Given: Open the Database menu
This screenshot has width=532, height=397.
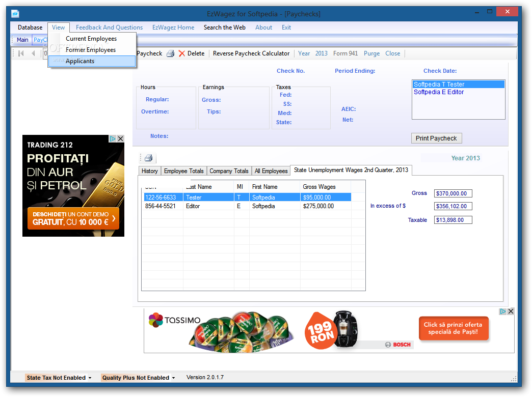Looking at the screenshot, I should click(x=30, y=27).
